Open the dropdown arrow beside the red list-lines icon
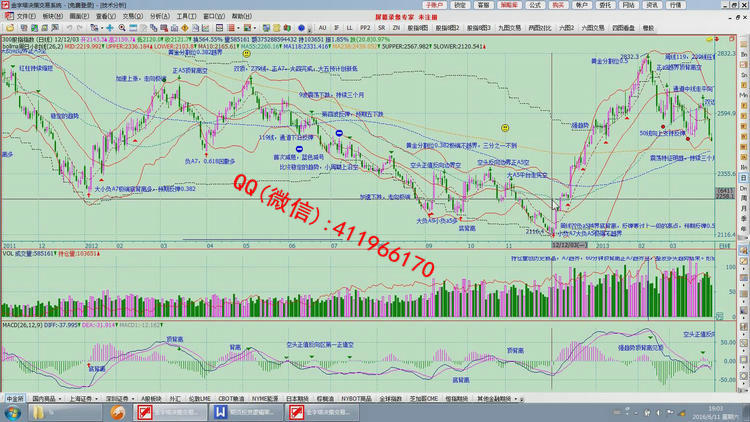This screenshot has width=750, height=422. click(238, 28)
